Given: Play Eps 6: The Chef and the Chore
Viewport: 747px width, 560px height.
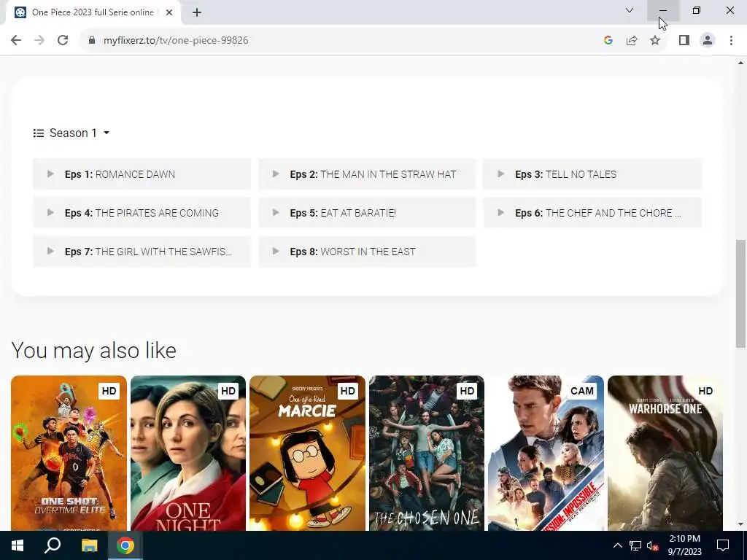Looking at the screenshot, I should tap(592, 213).
